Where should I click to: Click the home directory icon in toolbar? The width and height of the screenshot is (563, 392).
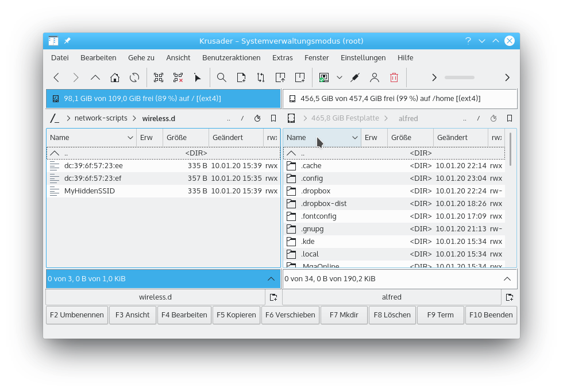pos(115,77)
